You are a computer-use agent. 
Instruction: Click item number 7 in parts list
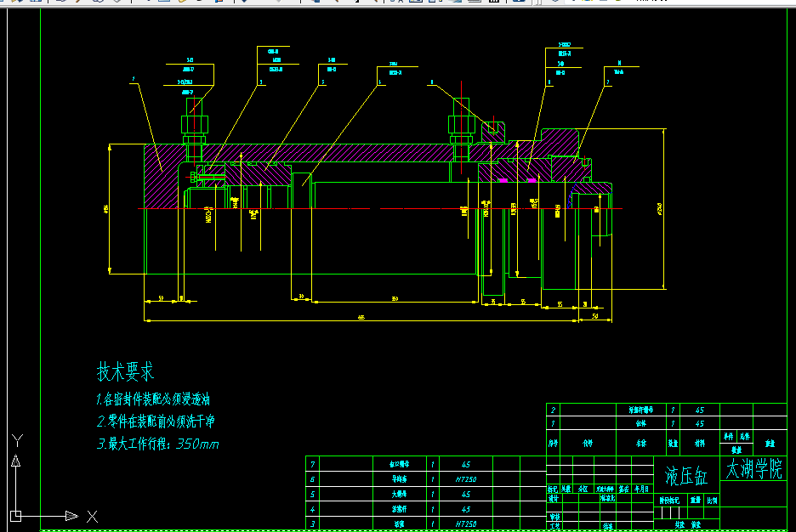pos(313,464)
